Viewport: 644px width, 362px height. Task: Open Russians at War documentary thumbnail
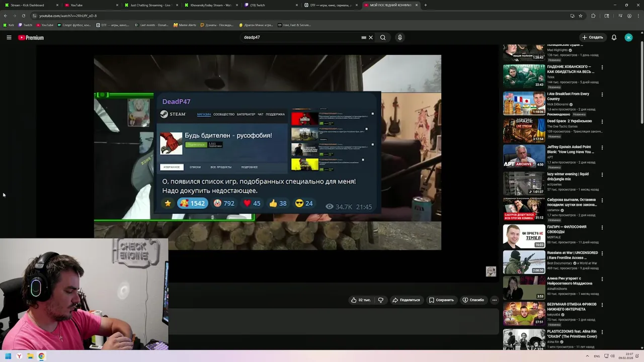524,262
